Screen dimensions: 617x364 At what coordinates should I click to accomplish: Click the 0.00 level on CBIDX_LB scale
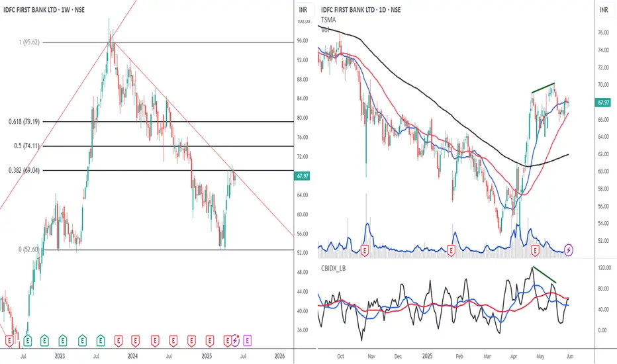[602, 330]
